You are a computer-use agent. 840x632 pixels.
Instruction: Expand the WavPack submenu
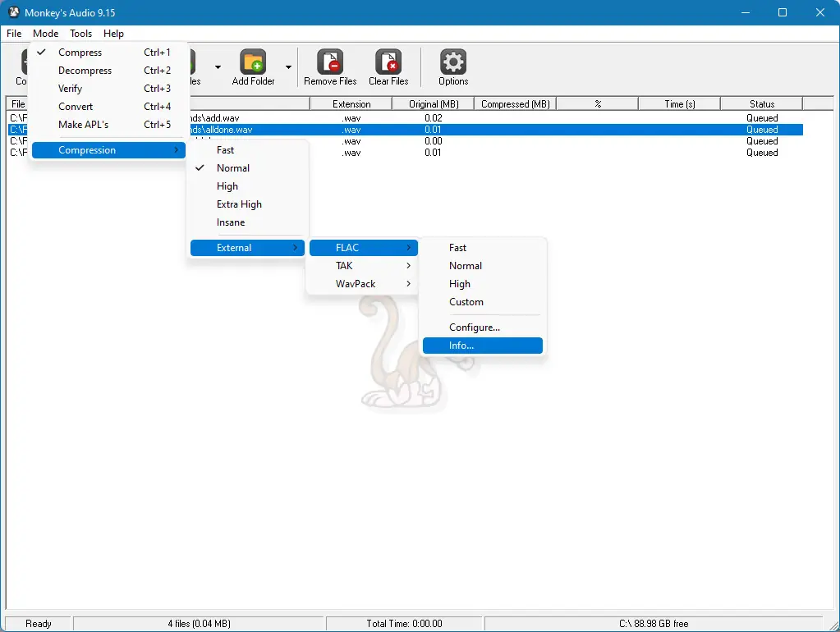pos(364,284)
